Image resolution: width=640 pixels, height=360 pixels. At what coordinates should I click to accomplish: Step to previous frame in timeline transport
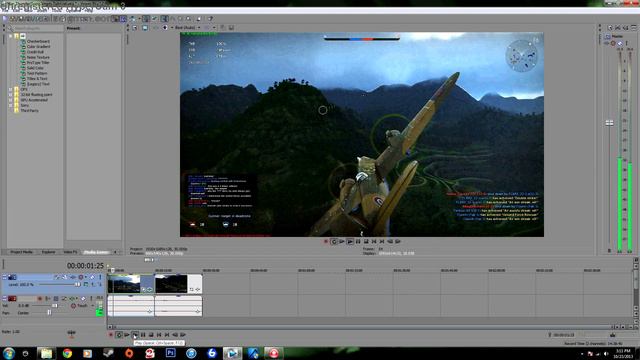(x=175, y=335)
